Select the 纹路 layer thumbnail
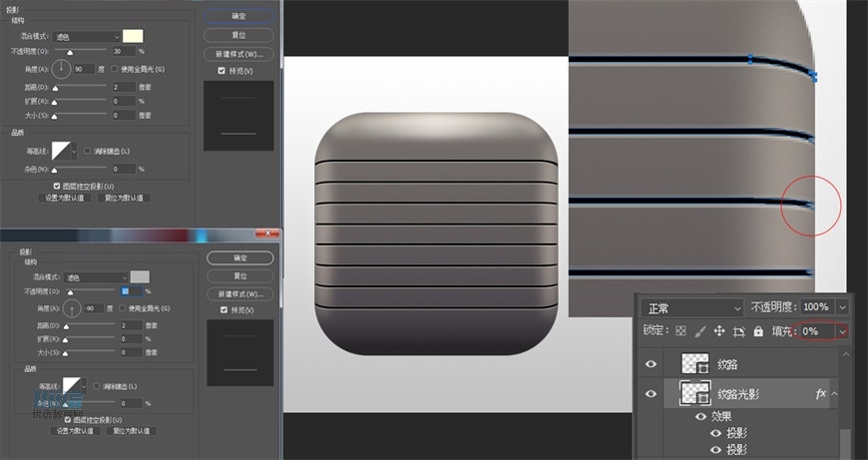This screenshot has height=460, width=868. (x=694, y=363)
